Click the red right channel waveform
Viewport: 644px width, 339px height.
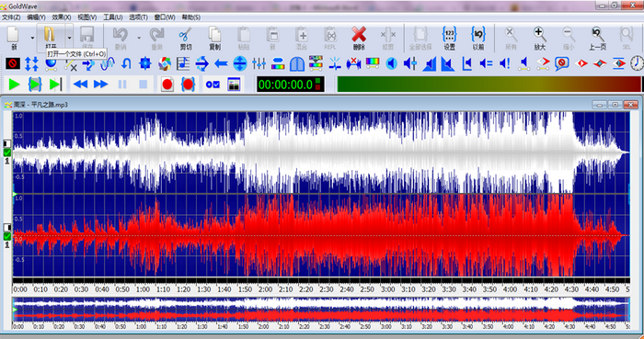pyautogui.click(x=321, y=235)
